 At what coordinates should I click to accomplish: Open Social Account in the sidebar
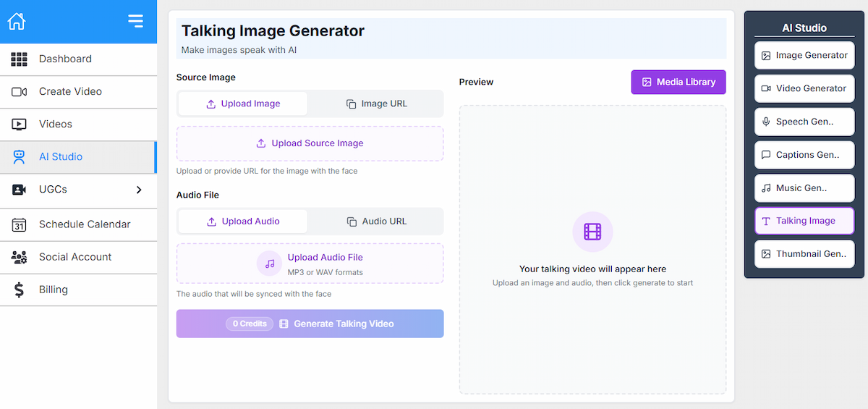pos(78,257)
